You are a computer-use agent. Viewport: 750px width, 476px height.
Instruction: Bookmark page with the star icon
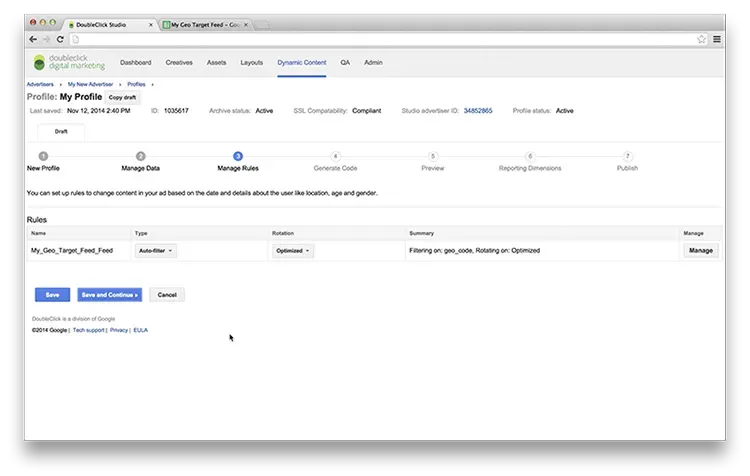click(702, 39)
